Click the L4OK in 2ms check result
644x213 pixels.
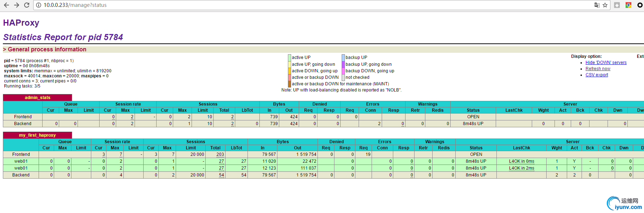click(522, 168)
